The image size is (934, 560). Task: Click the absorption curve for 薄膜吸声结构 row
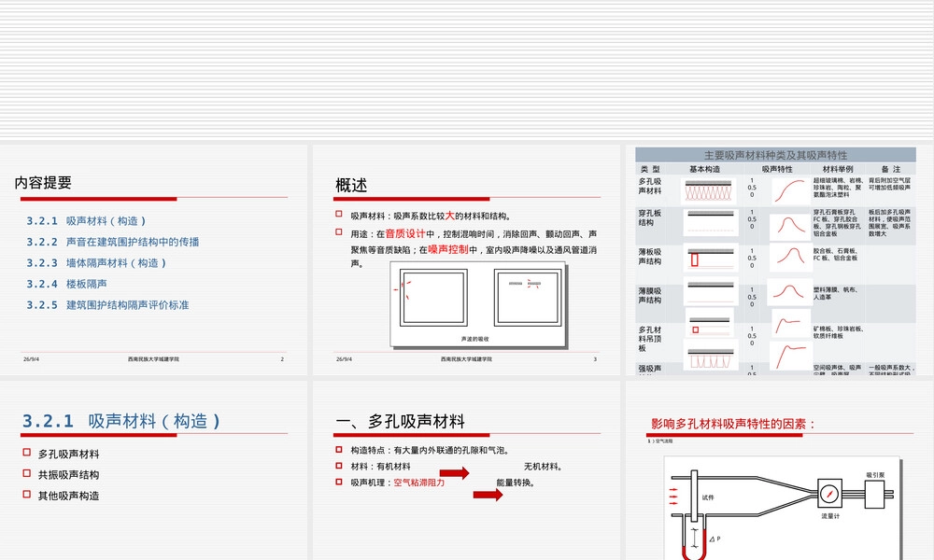click(x=789, y=293)
